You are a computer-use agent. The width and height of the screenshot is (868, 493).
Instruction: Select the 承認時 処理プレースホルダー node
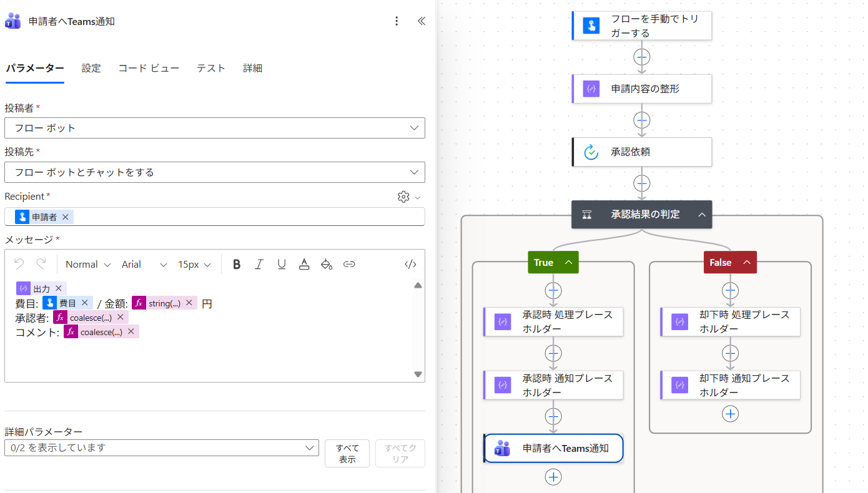(553, 321)
